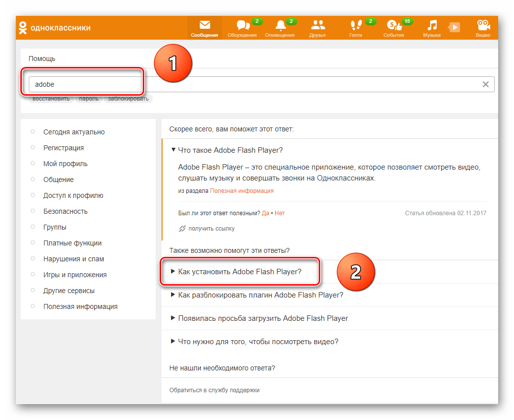Select Безопасность in help categories

coord(65,211)
